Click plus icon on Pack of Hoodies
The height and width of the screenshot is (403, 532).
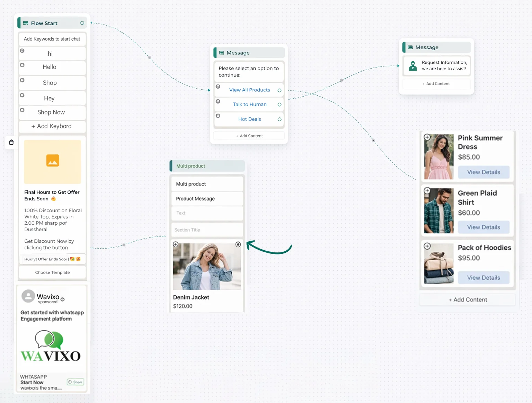[427, 246]
